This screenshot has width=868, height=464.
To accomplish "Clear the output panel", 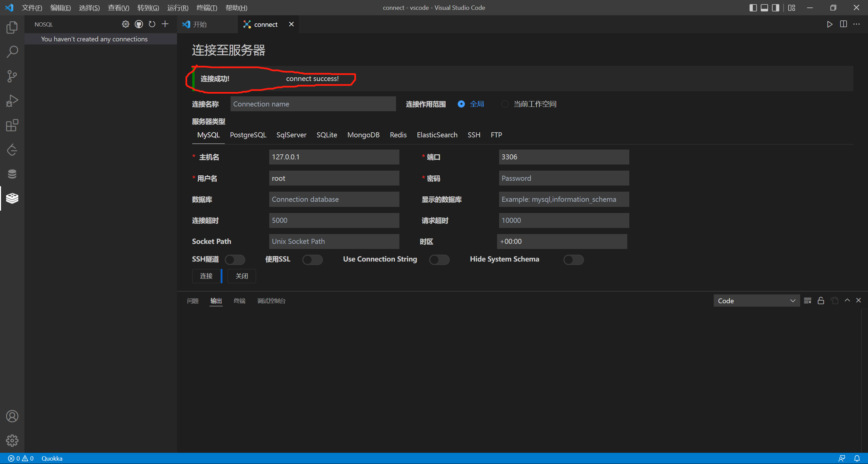I will pyautogui.click(x=808, y=301).
